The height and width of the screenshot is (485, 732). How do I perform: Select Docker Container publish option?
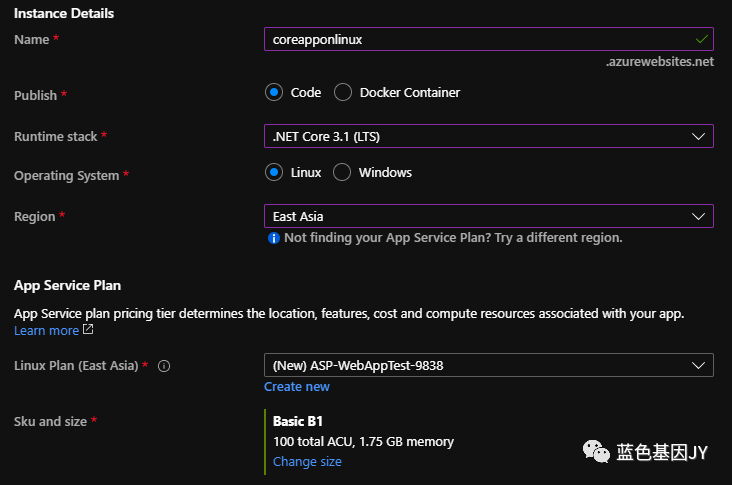pos(343,92)
